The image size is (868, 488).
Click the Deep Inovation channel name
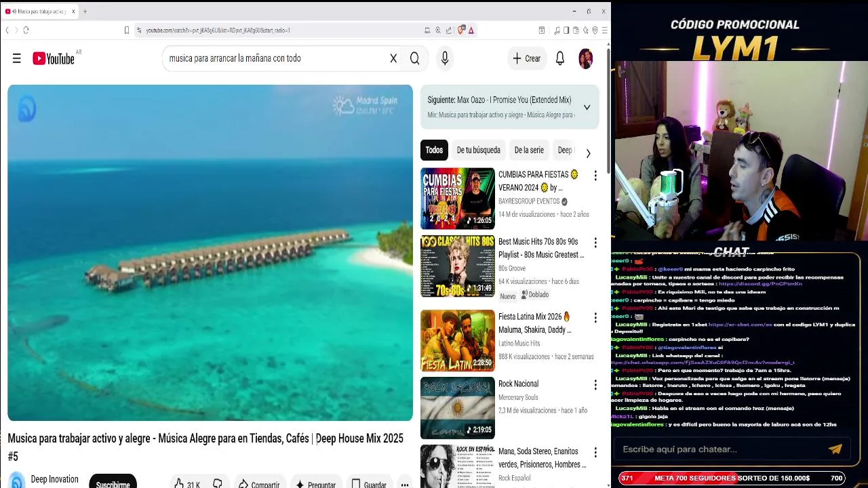coord(54,479)
